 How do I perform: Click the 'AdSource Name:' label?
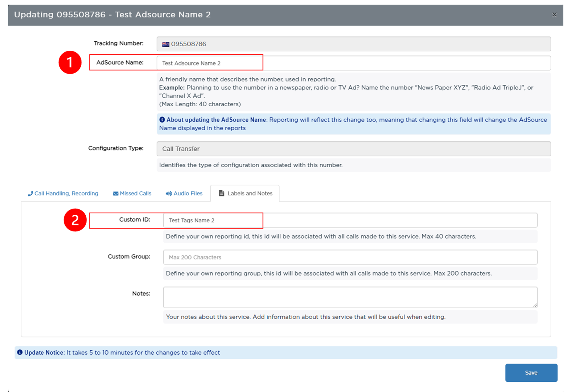click(x=120, y=62)
